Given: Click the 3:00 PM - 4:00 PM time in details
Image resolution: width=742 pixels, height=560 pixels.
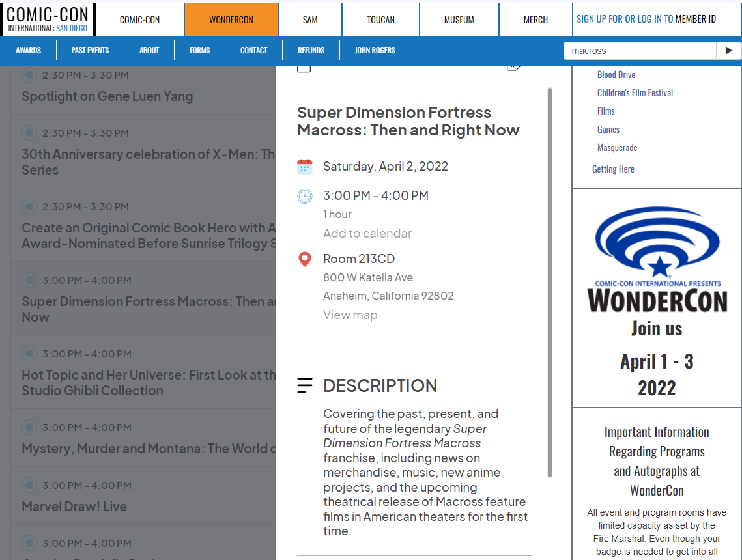Looking at the screenshot, I should pyautogui.click(x=376, y=196).
